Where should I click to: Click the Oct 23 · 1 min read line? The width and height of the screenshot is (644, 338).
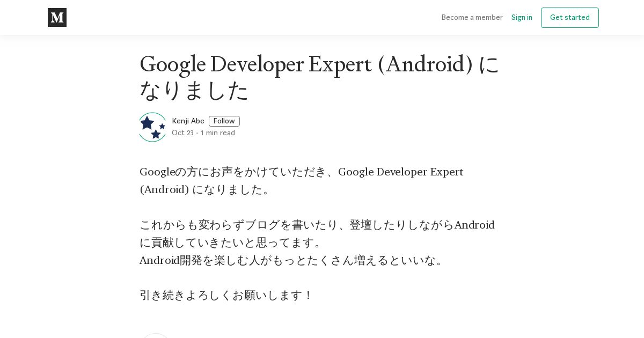(203, 133)
